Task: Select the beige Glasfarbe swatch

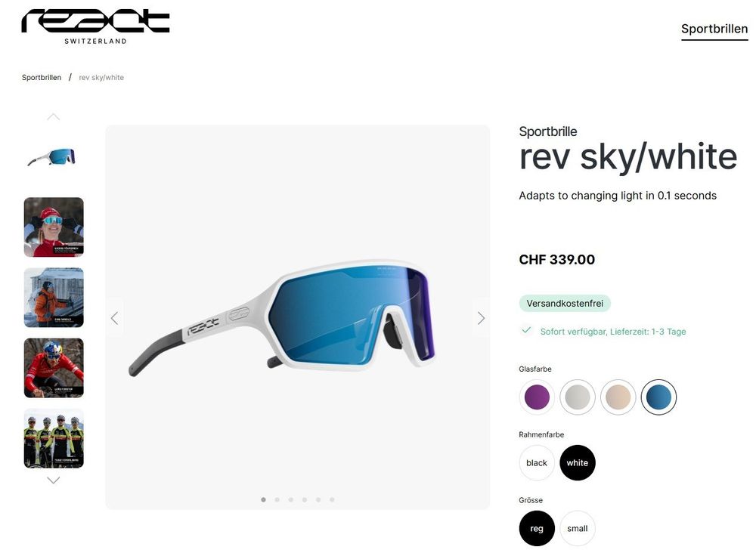Action: click(x=618, y=397)
